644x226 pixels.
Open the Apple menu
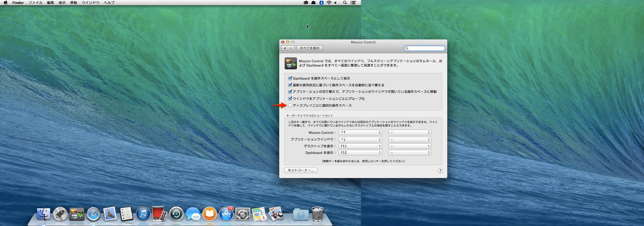pos(6,3)
